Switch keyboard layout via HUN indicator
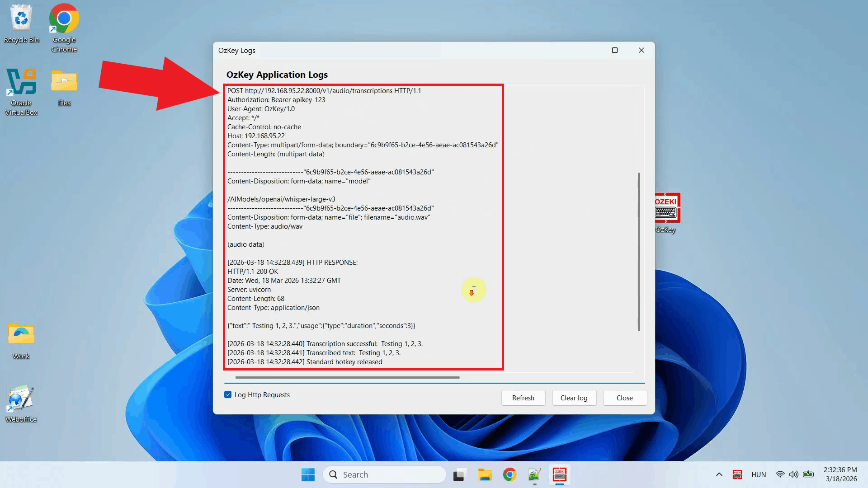Screen dimensions: 868x488 (x=759, y=474)
